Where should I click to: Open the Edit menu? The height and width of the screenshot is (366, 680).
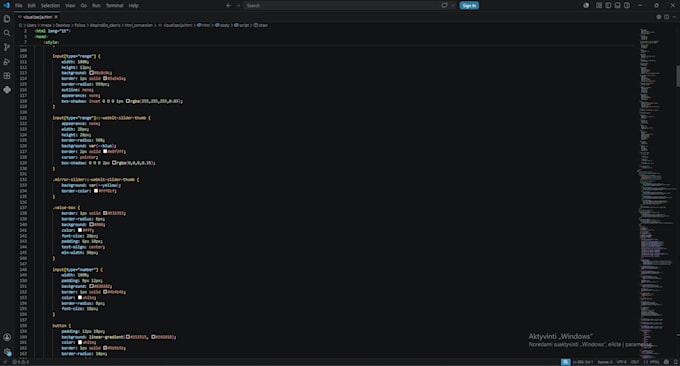(32, 6)
